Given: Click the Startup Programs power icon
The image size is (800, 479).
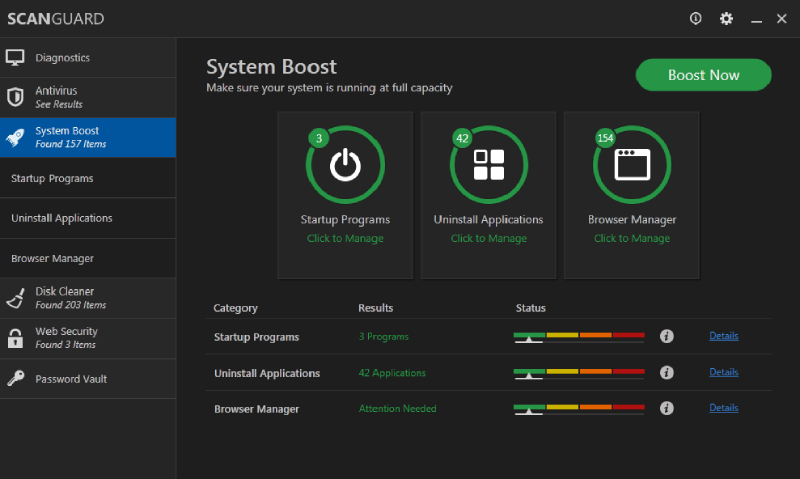Looking at the screenshot, I should pyautogui.click(x=345, y=165).
